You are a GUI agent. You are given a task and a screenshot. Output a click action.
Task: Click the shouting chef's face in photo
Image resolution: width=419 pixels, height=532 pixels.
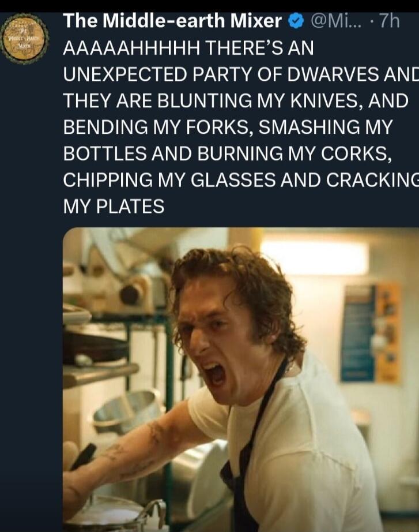[x=214, y=339]
